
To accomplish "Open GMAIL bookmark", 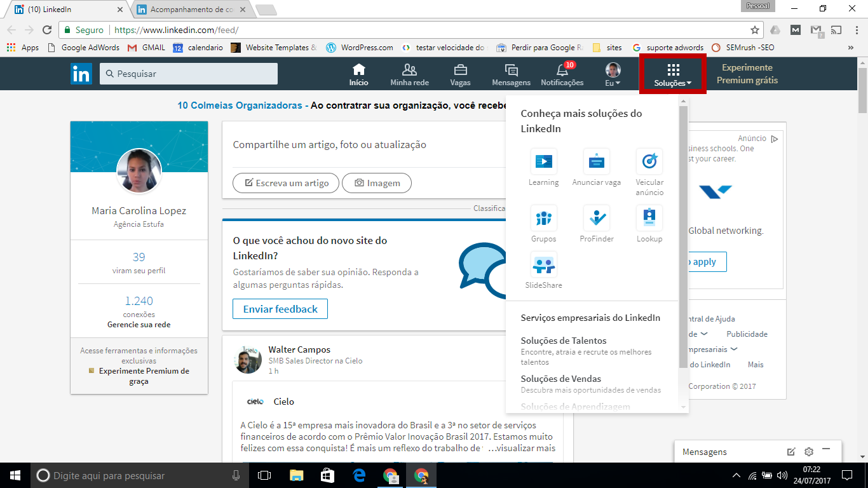I will coord(147,48).
